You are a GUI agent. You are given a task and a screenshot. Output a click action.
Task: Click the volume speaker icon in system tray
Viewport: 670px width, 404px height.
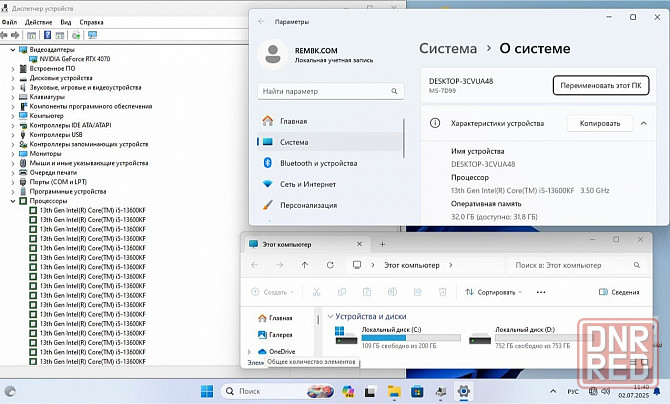click(x=606, y=391)
